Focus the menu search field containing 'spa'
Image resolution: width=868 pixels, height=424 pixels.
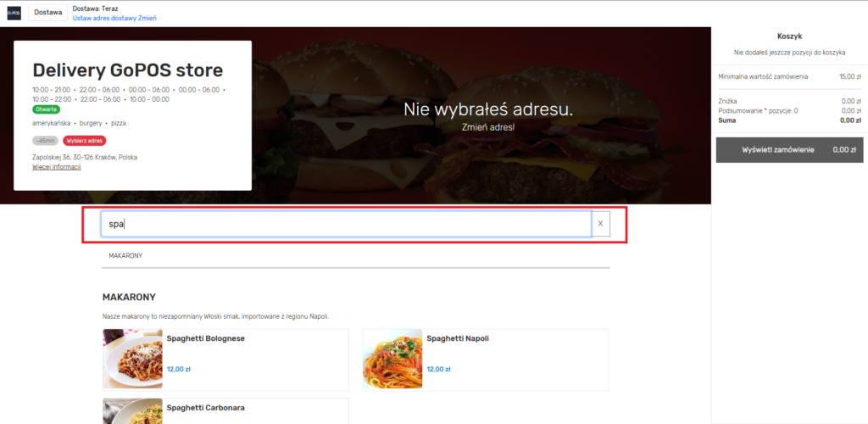(346, 224)
